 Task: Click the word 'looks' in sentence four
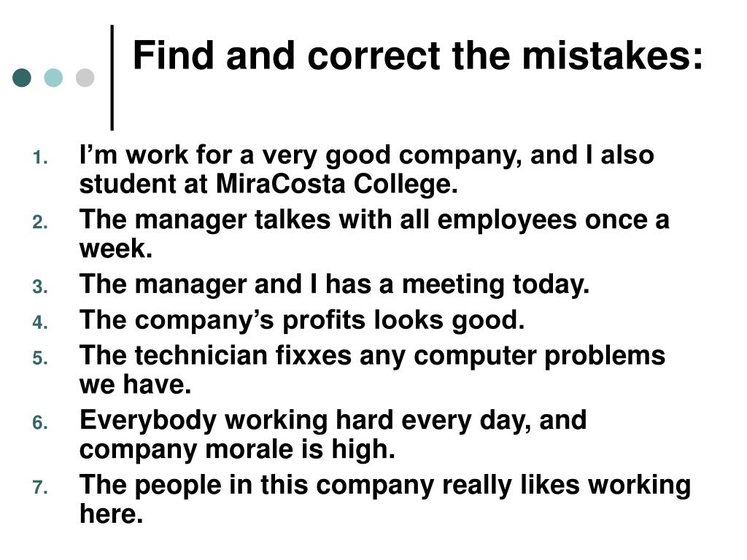point(409,319)
